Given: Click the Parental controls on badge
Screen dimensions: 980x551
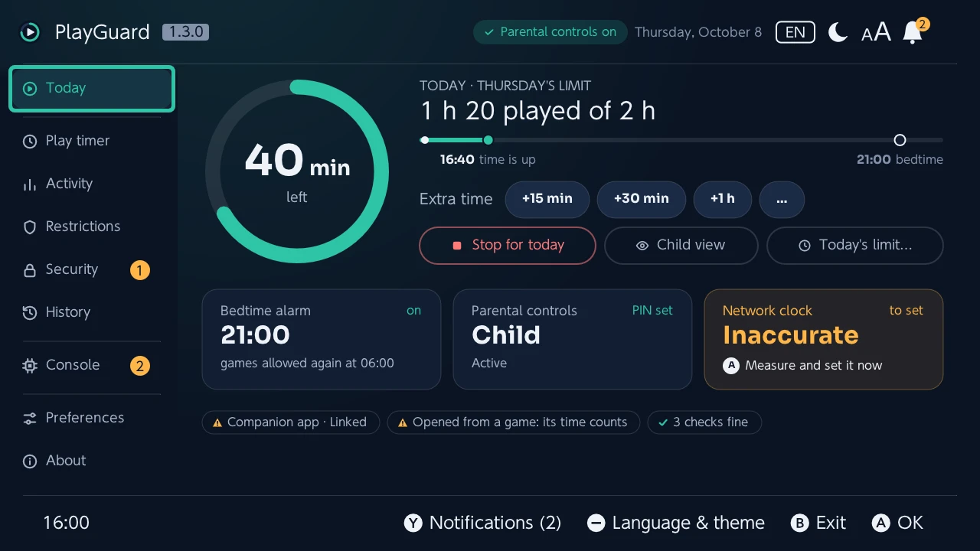Looking at the screenshot, I should (x=550, y=32).
